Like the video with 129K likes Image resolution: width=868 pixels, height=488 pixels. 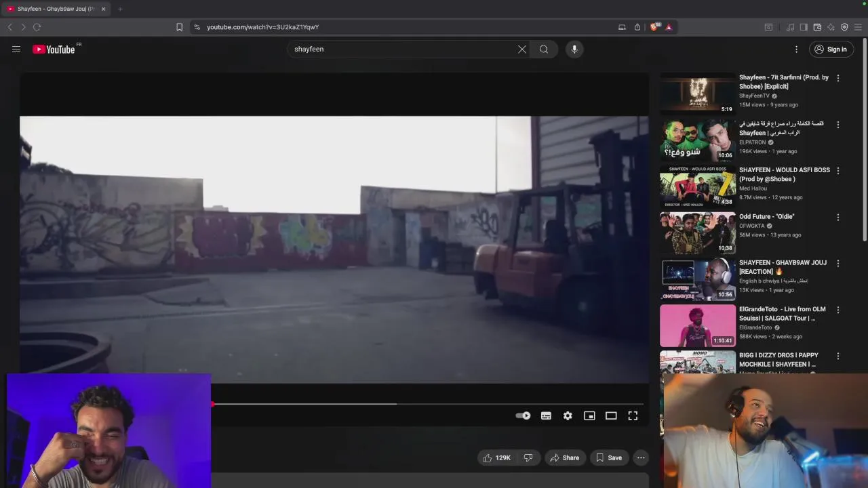[497, 457]
